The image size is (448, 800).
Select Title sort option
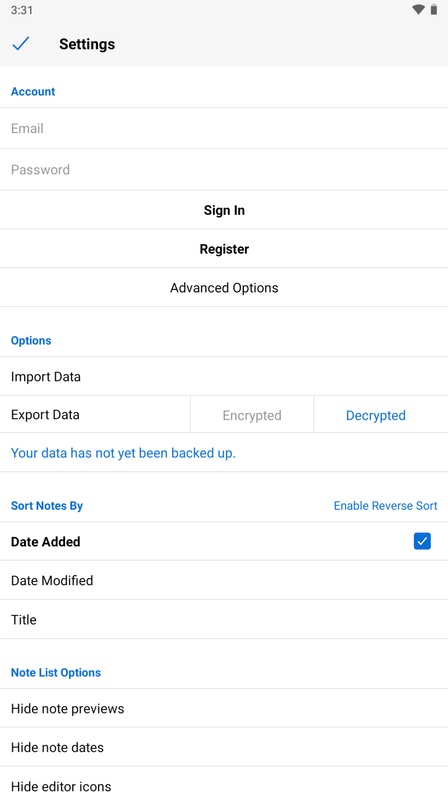pos(224,619)
